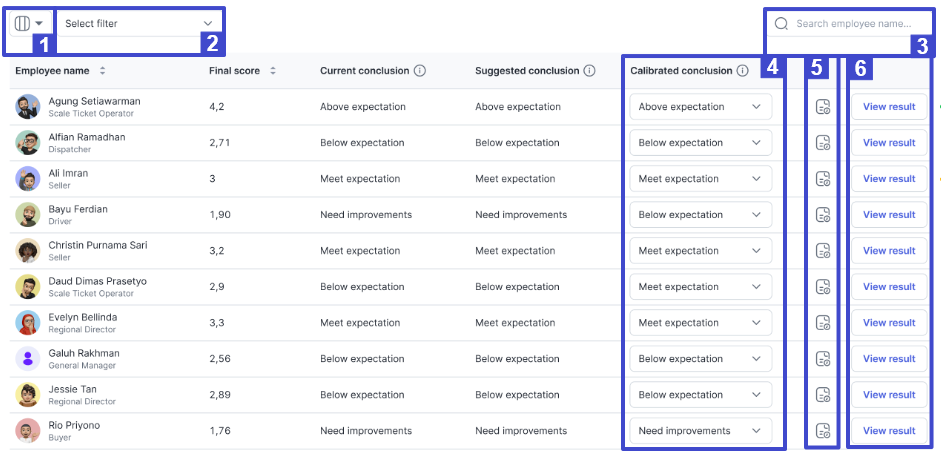View result for Alfian Ramadhan
The image size is (941, 455).
pyautogui.click(x=889, y=143)
